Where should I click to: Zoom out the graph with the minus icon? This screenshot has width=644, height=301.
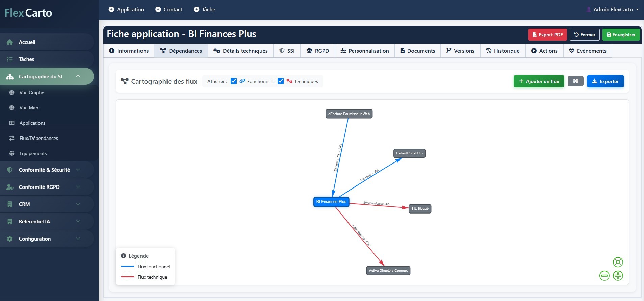coord(604,276)
